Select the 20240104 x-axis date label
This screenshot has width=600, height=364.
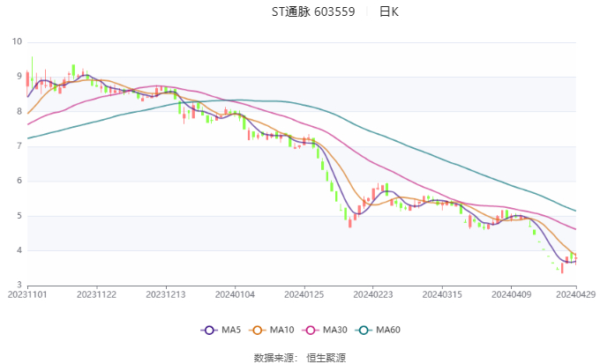pyautogui.click(x=234, y=295)
